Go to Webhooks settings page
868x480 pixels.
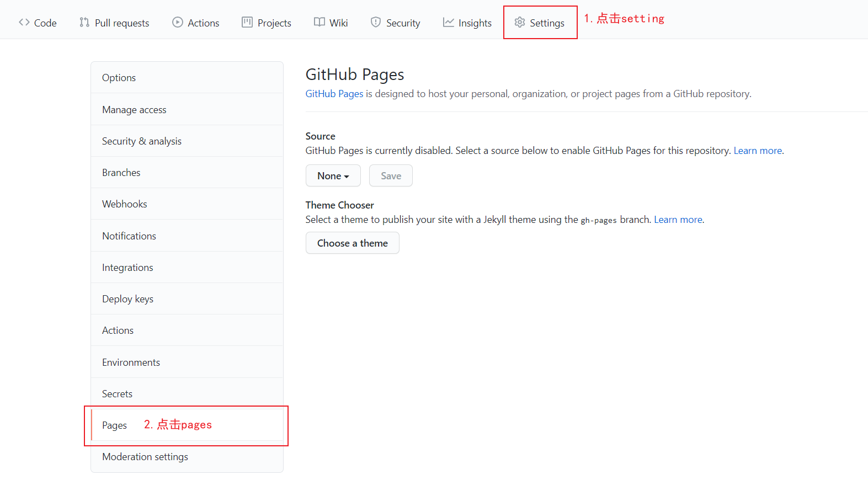click(187, 204)
